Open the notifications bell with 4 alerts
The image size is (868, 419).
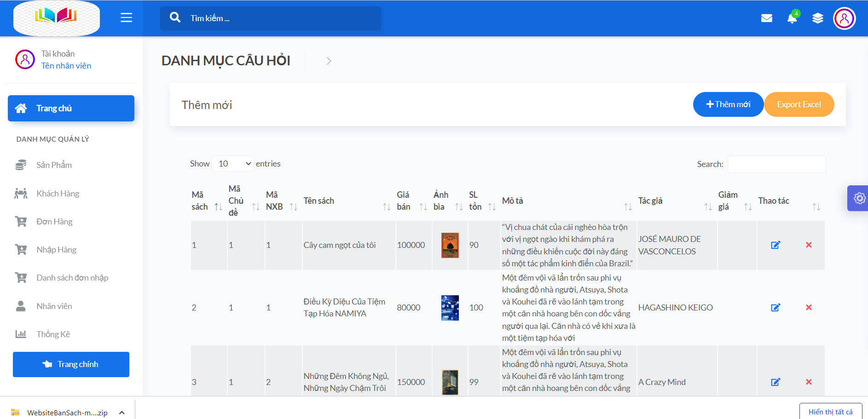[792, 18]
